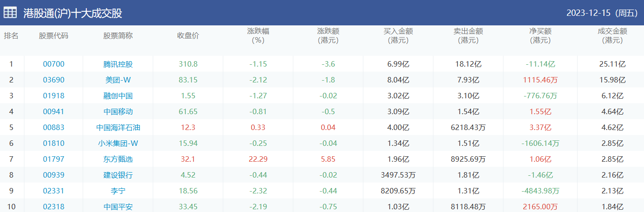Click stock code 02331
Viewport: 644px width, 212px height.
[54, 191]
